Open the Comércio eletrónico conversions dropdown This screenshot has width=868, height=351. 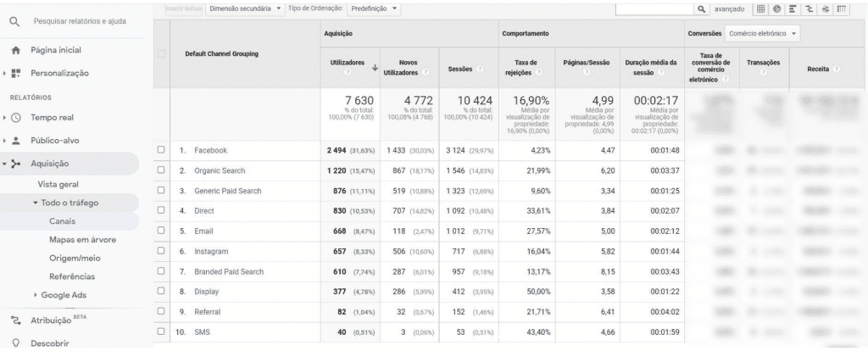pyautogui.click(x=763, y=34)
